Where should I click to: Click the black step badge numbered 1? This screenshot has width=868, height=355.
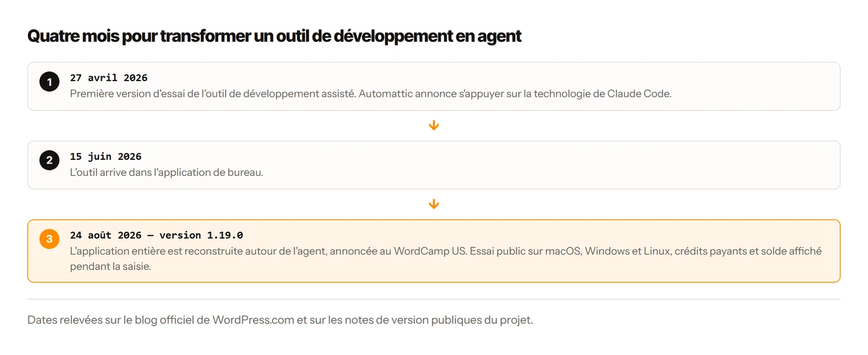pos(50,81)
